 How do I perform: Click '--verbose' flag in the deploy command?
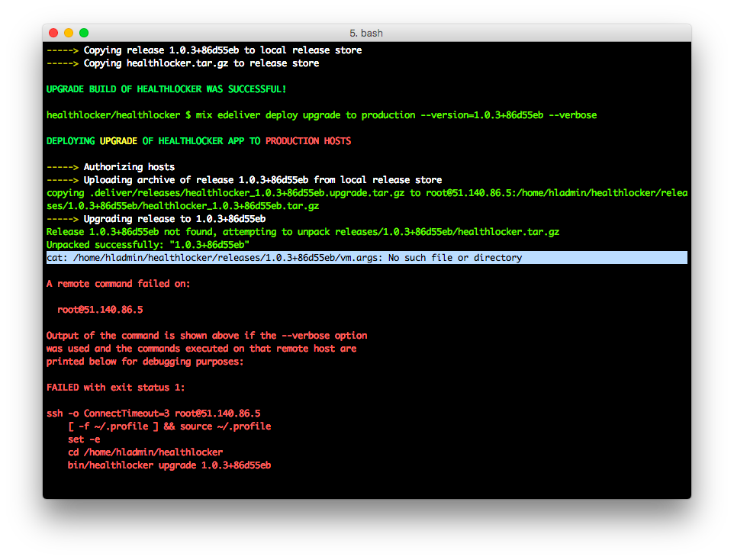(573, 115)
